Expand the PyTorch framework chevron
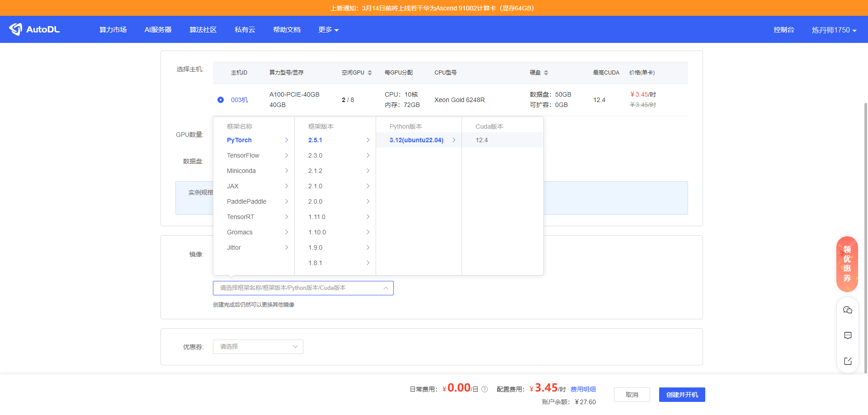 pyautogui.click(x=287, y=140)
